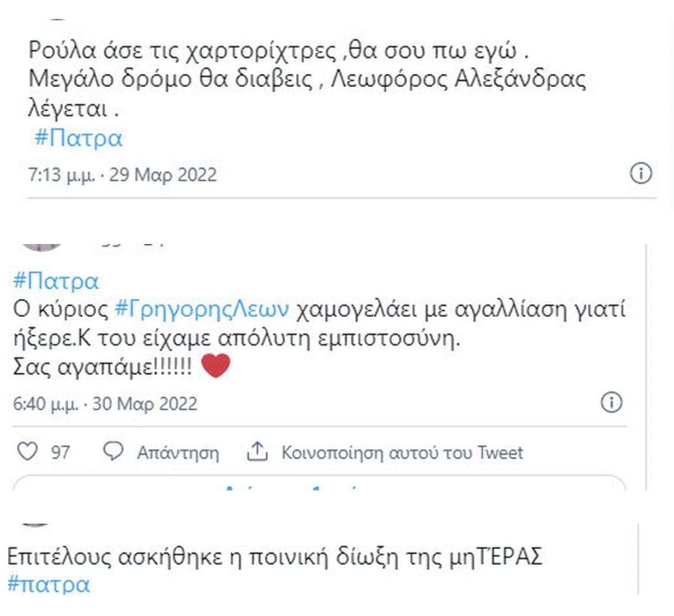Viewport: 674px width, 616px height.
Task: Click the timestamp "6:40 μ.μ. · 30 Μαρ 2022"
Action: [x=105, y=404]
